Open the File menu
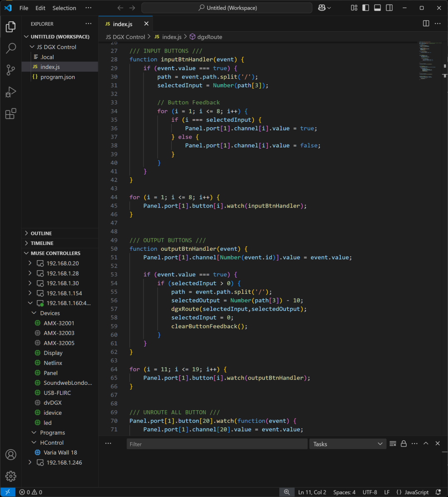 (24, 8)
